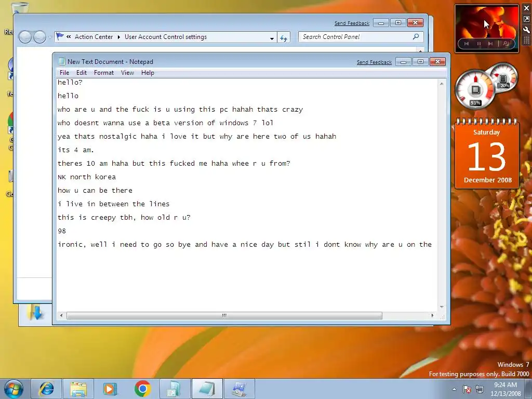Open the Format menu in Notepad
This screenshot has width=532, height=399.
104,73
